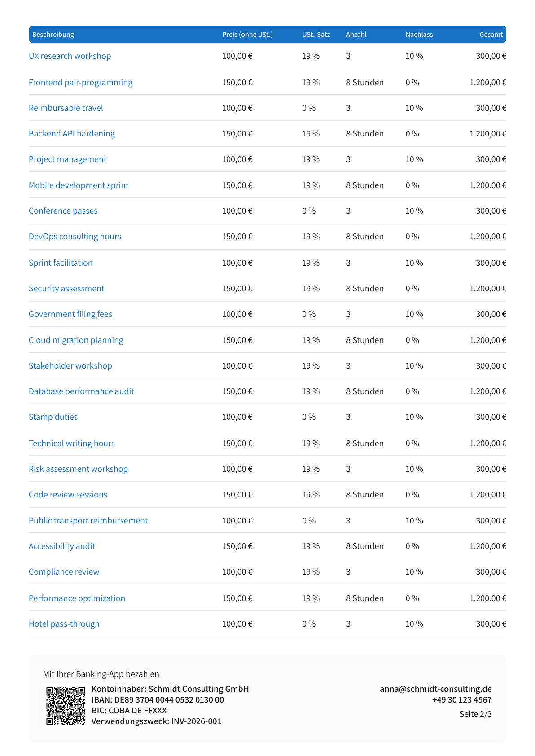Viewport: 535px width, 756px height.
Task: Click the Security assessment link
Action: click(x=66, y=289)
